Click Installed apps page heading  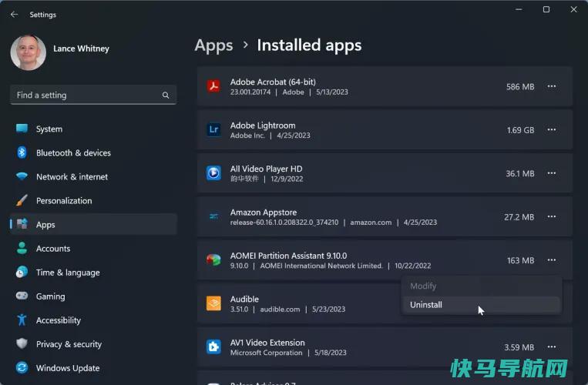tap(309, 45)
